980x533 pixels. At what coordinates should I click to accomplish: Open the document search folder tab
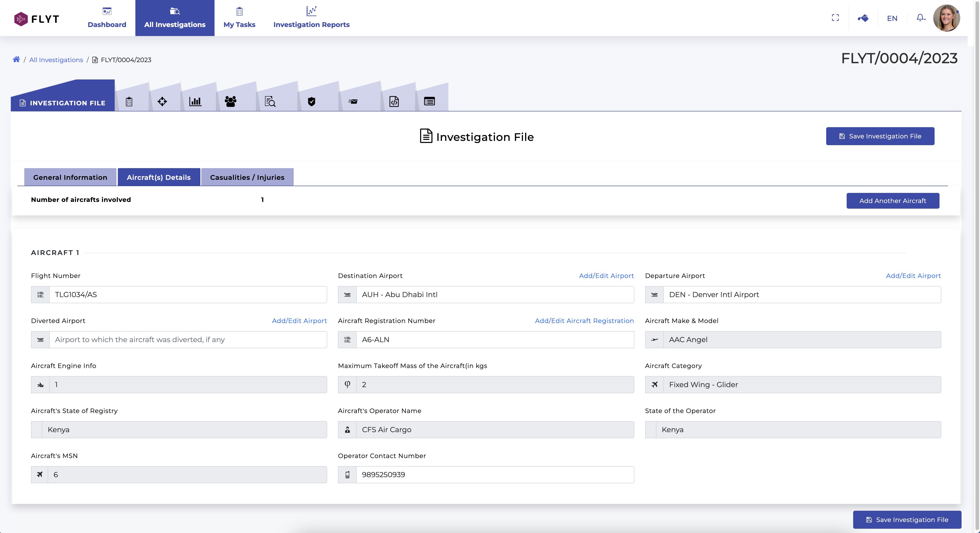point(270,102)
